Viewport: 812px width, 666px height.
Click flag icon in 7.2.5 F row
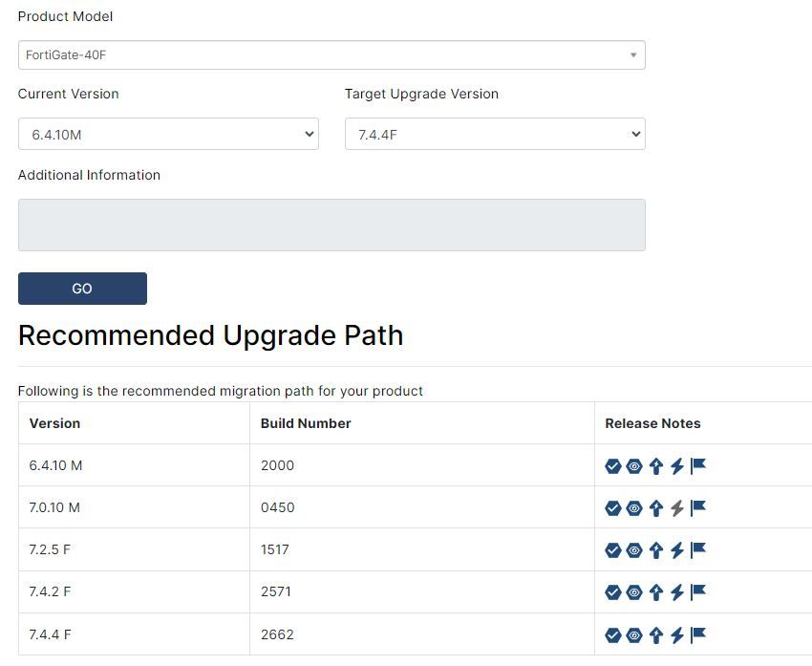(x=698, y=549)
